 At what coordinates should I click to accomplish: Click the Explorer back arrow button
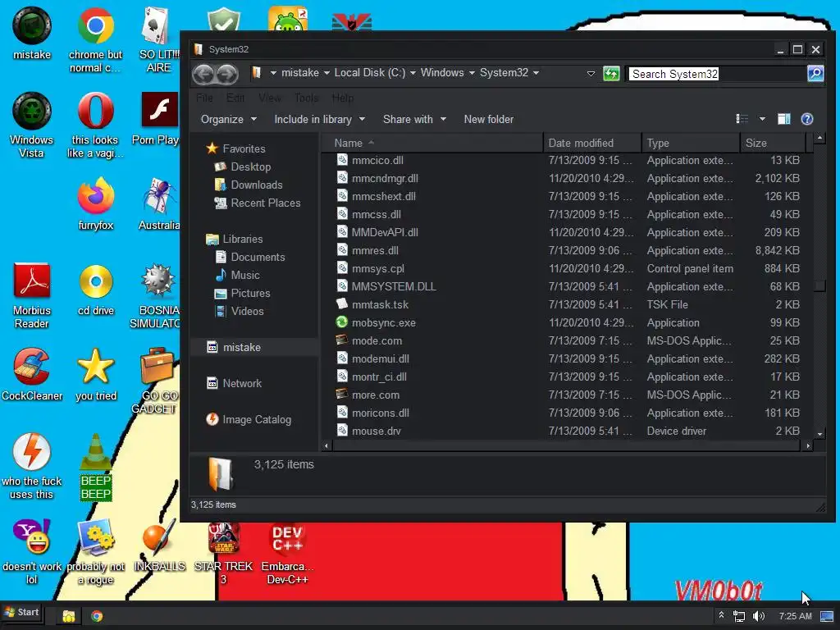(x=203, y=73)
